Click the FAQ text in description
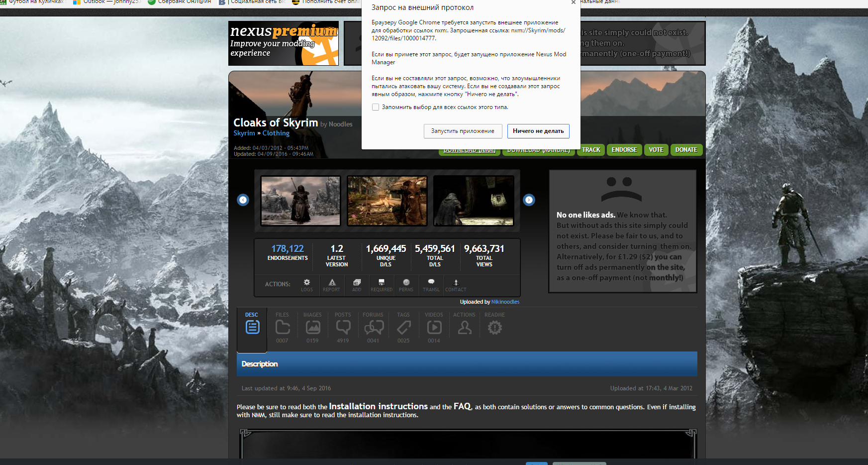The image size is (868, 465). tap(462, 407)
